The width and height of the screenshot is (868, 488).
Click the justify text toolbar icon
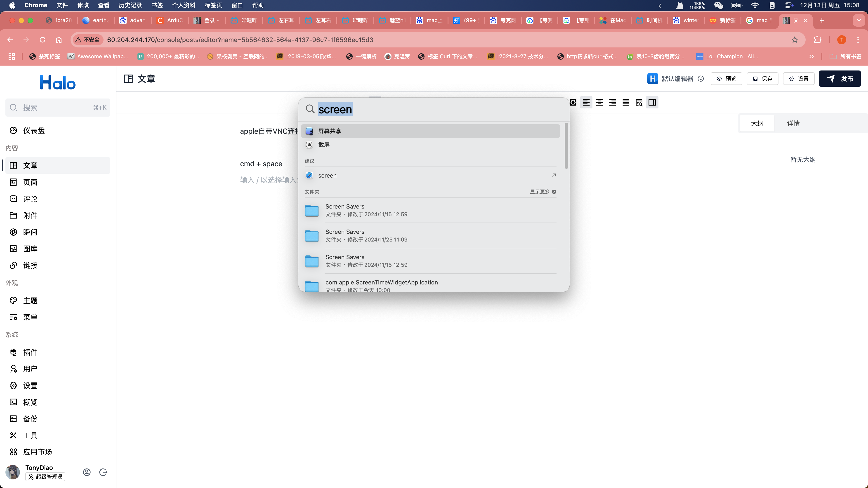tap(626, 102)
